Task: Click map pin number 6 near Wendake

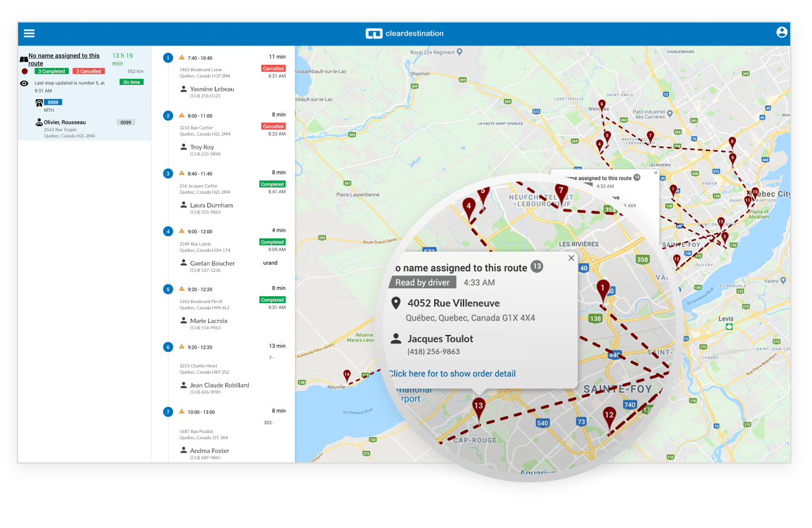Action: 602,106
